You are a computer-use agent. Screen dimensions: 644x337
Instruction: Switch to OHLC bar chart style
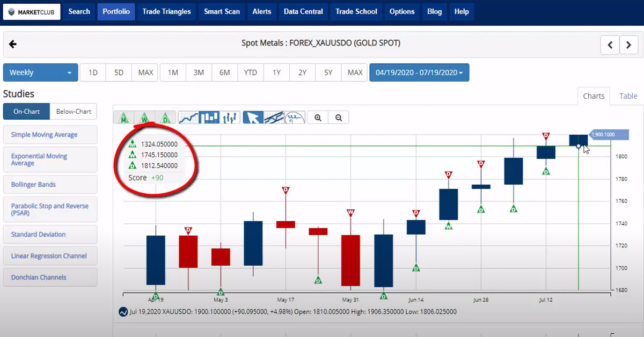pos(230,117)
